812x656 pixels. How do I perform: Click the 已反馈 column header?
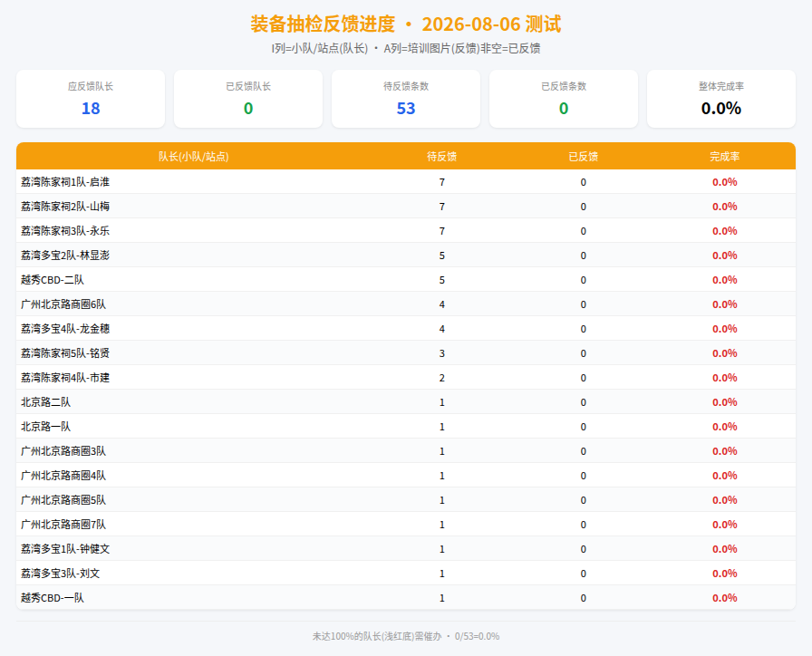583,157
